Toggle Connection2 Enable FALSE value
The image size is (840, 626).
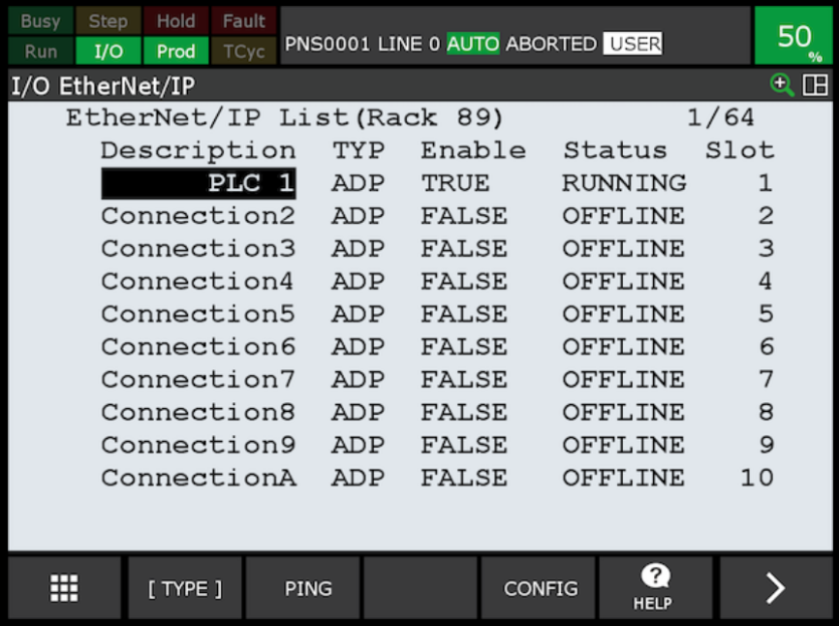[464, 216]
